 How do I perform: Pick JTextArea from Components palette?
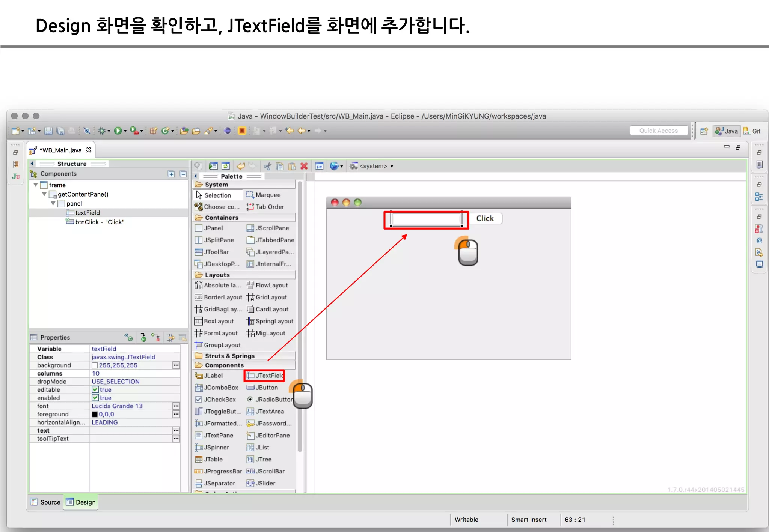tap(265, 412)
